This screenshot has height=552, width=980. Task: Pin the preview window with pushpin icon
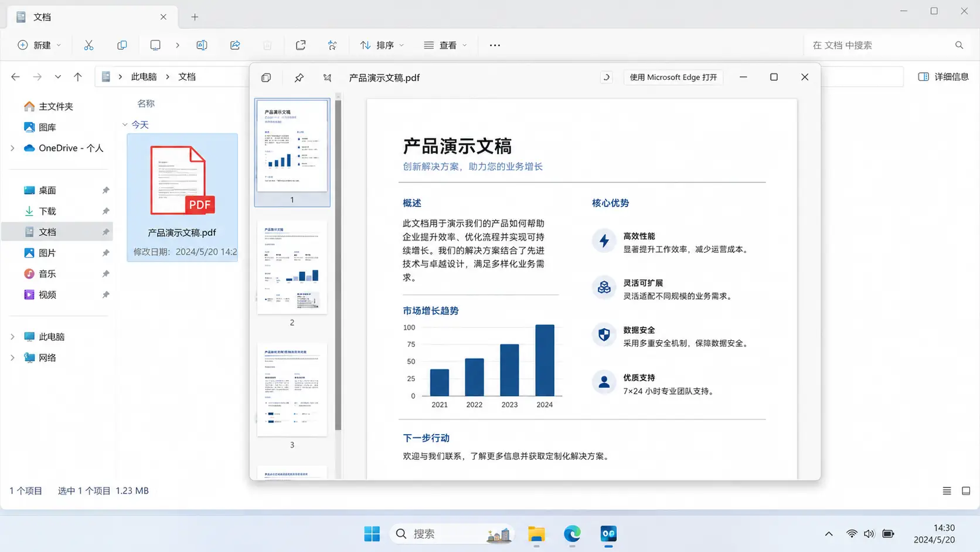[x=299, y=77]
